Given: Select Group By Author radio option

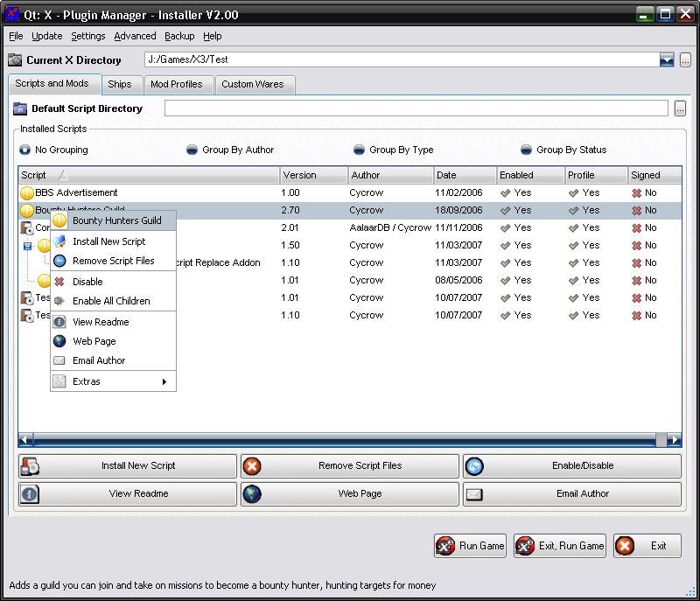Looking at the screenshot, I should point(192,150).
